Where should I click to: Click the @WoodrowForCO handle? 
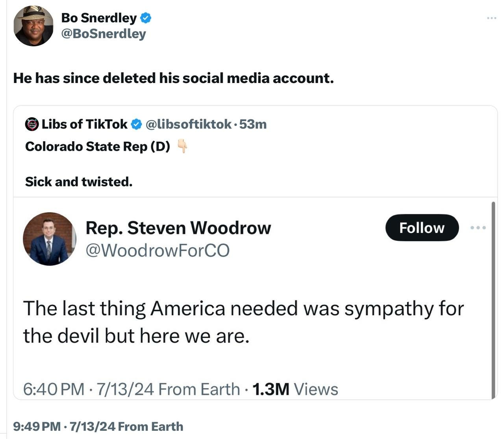click(x=157, y=251)
